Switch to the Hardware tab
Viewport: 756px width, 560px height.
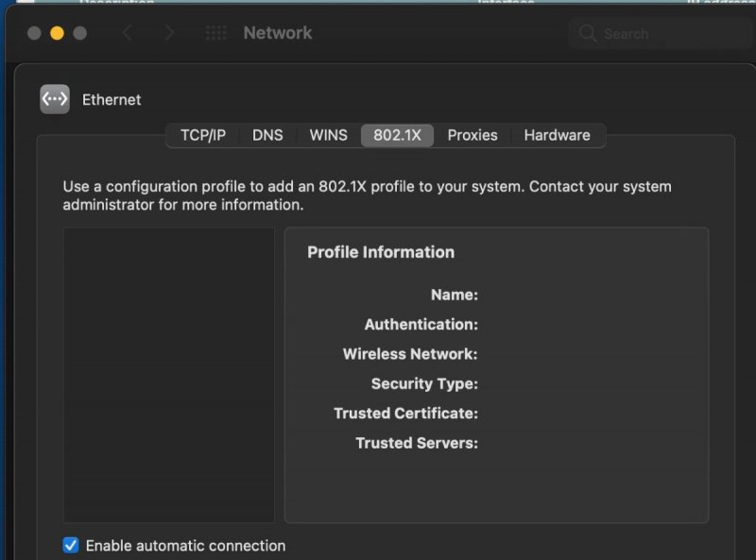pos(557,135)
